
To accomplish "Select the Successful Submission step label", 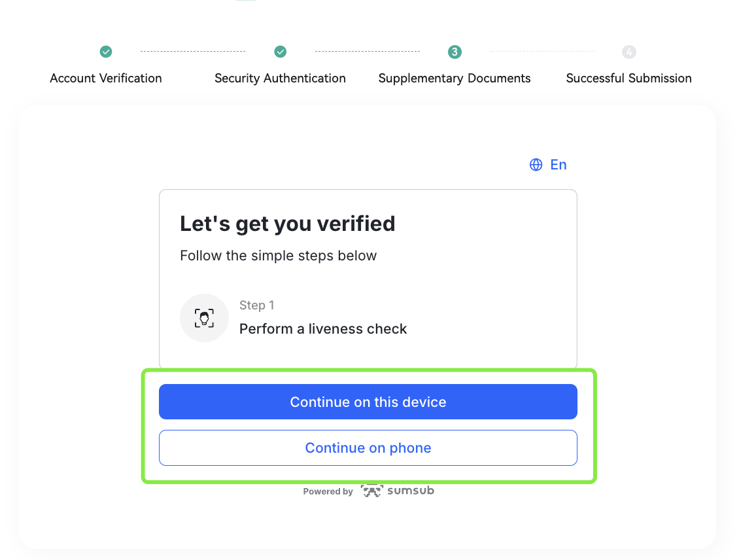I will click(628, 79).
